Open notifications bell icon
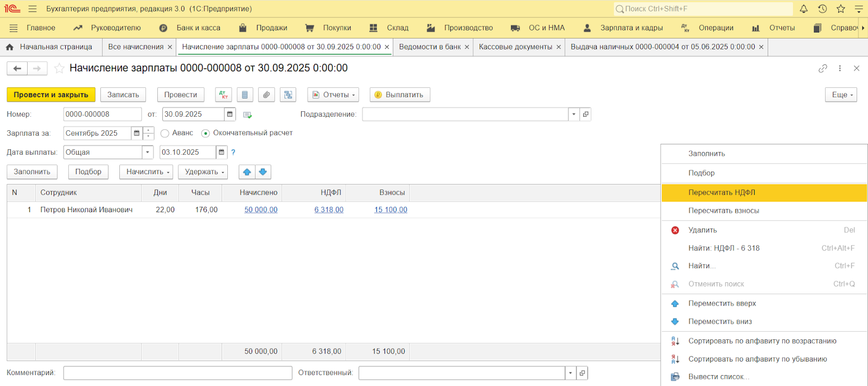The width and height of the screenshot is (868, 386). [x=803, y=9]
